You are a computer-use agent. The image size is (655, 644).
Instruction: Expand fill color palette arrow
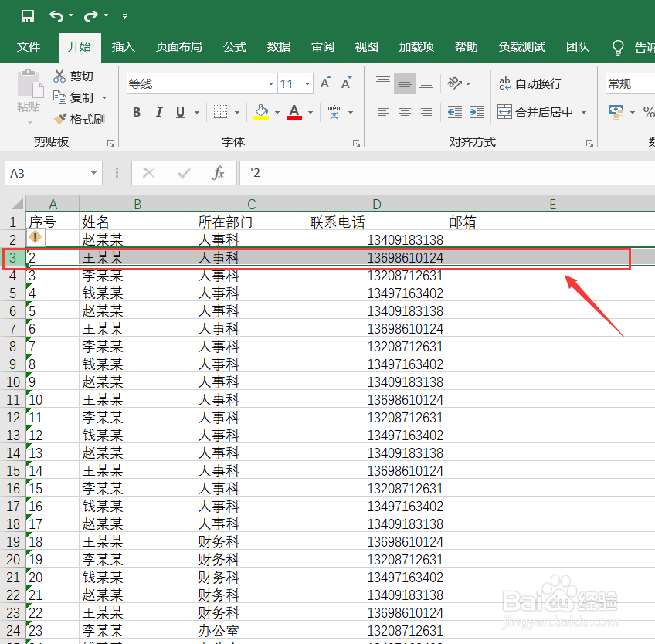tap(277, 112)
